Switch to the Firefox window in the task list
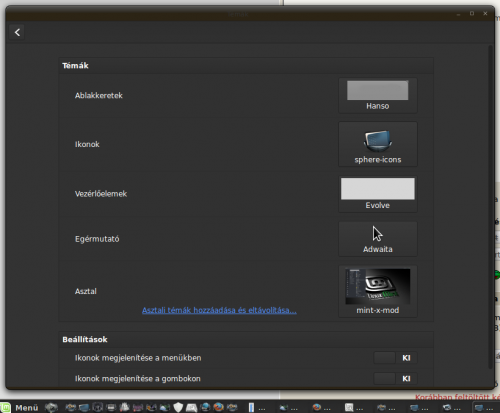Screen dimensions: 500x413 click(321, 408)
